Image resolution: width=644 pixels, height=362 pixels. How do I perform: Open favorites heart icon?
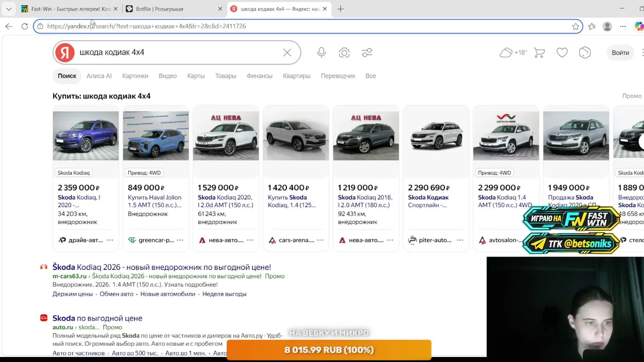click(x=562, y=52)
